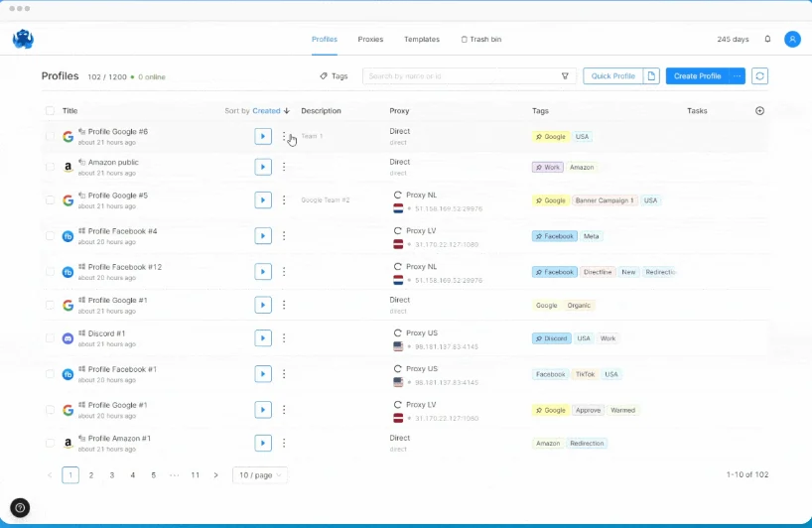Tick the checkbox for Profile Facebook #4
Image resolution: width=812 pixels, height=528 pixels.
click(50, 235)
